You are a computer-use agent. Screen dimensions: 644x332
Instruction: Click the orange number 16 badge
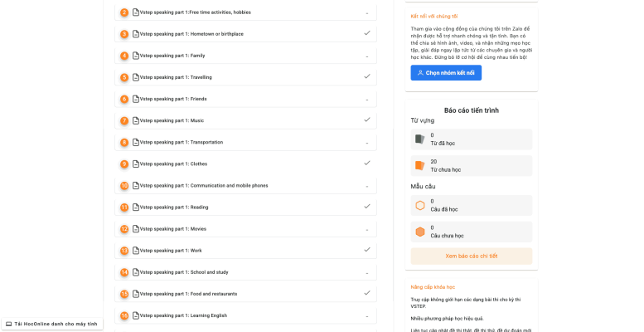coord(124,315)
